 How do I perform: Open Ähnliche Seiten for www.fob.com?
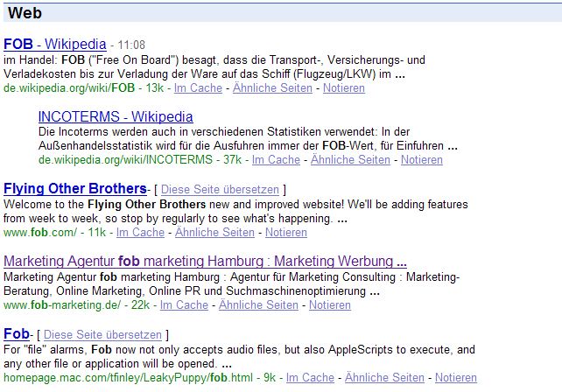click(214, 232)
